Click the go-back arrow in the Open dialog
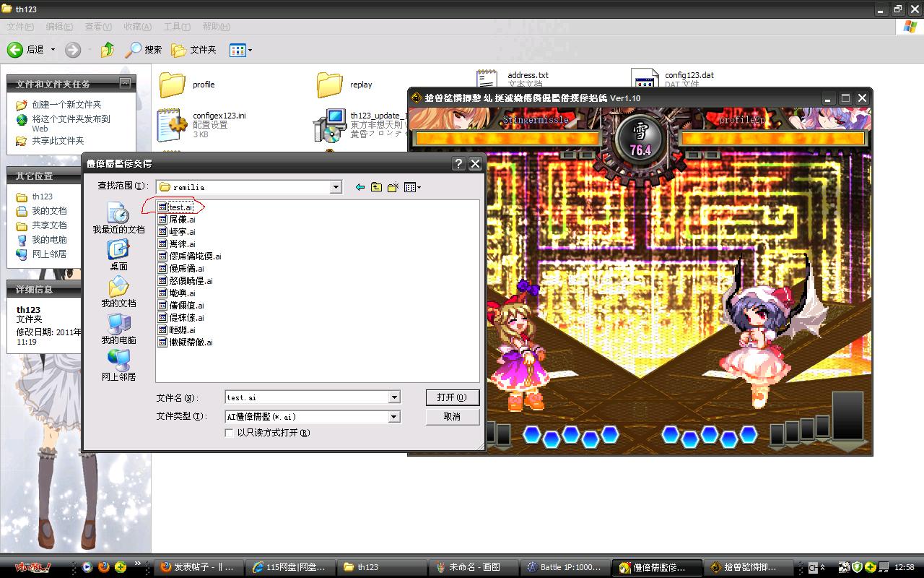This screenshot has width=924, height=578. click(360, 187)
